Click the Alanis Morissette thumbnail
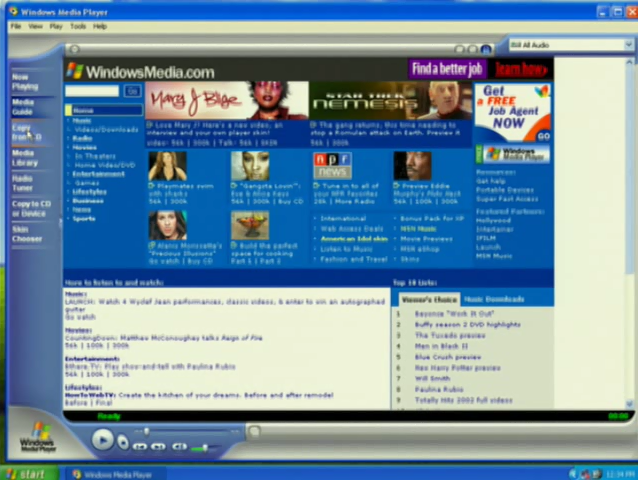 (x=168, y=225)
